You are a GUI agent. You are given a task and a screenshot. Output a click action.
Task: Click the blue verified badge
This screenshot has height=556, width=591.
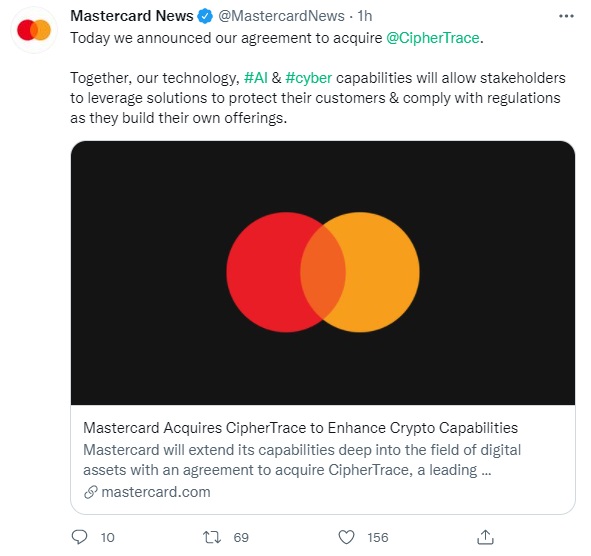205,17
